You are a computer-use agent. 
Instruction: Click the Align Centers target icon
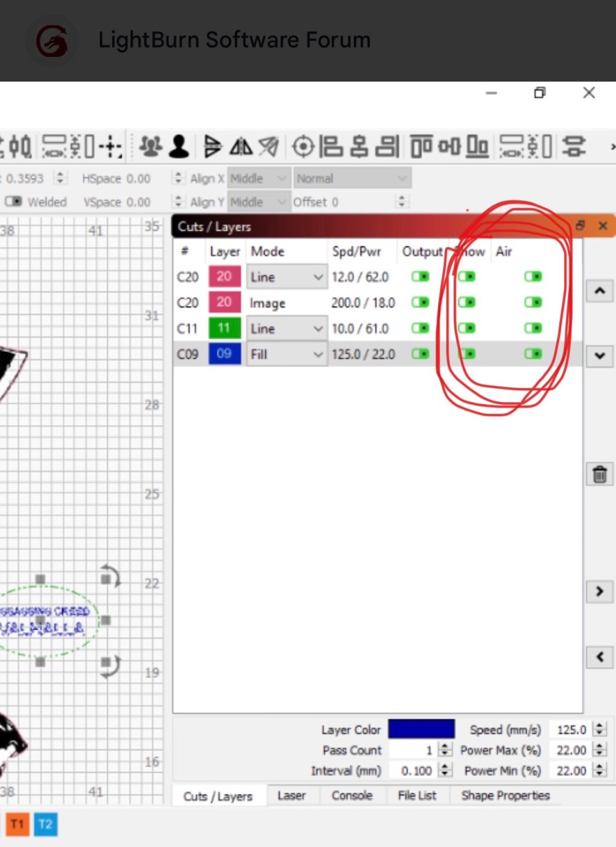[x=303, y=146]
